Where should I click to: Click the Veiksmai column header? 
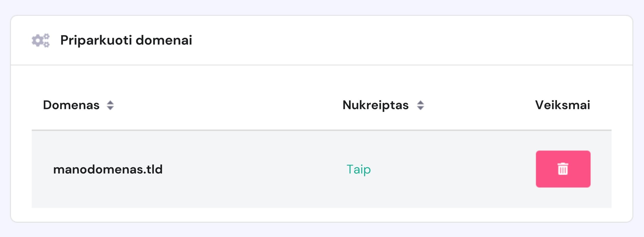click(x=562, y=105)
